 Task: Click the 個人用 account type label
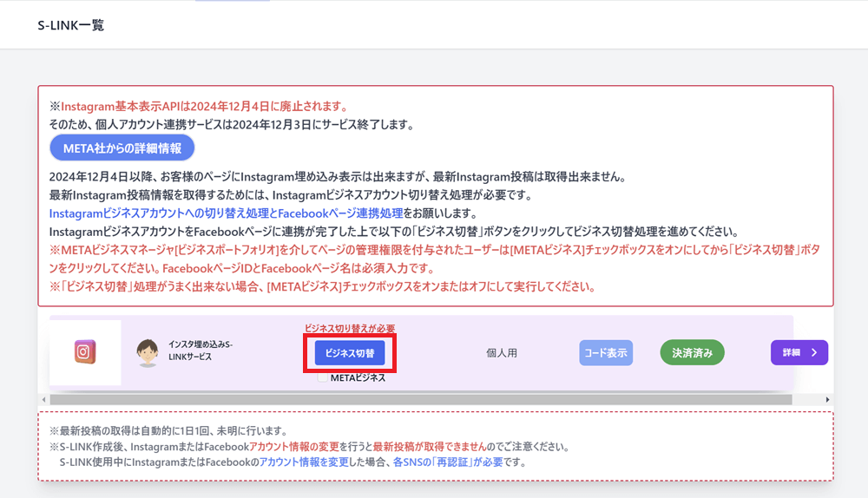point(501,353)
